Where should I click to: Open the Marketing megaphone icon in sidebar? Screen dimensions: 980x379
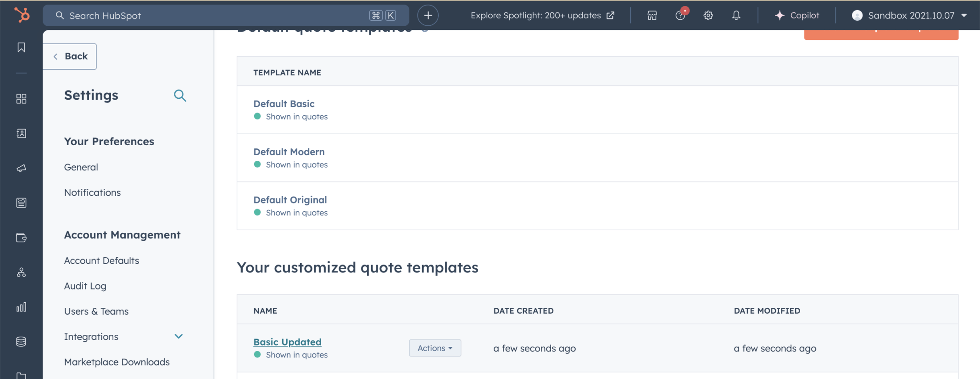coord(21,168)
